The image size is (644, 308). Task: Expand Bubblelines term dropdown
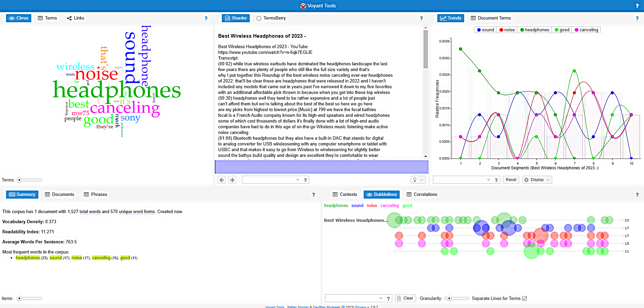coord(380,298)
